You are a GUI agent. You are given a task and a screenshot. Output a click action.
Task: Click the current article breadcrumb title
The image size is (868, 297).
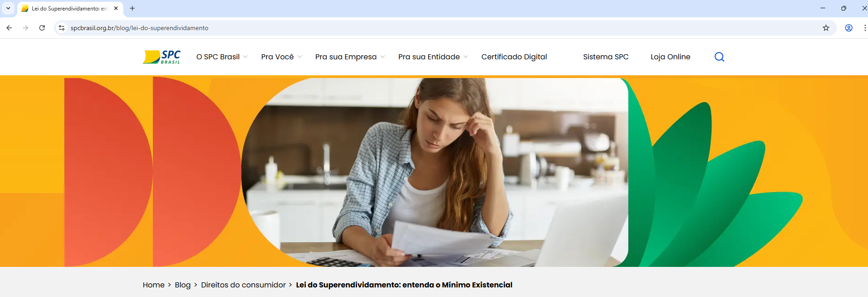pos(404,285)
